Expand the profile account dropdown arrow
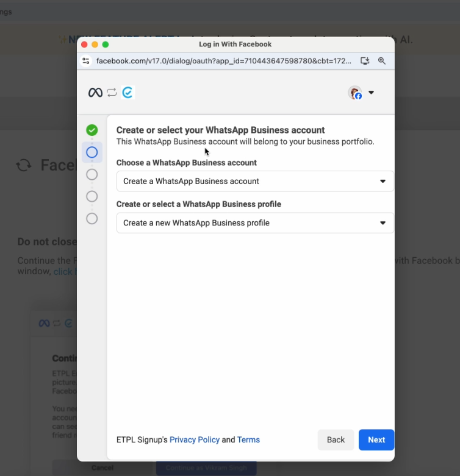460x476 pixels. (x=372, y=92)
